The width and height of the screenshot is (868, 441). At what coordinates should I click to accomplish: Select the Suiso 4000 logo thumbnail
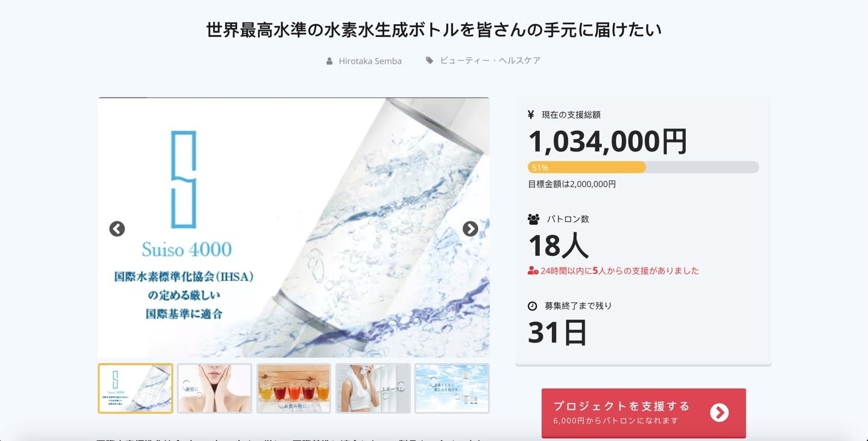coord(136,389)
